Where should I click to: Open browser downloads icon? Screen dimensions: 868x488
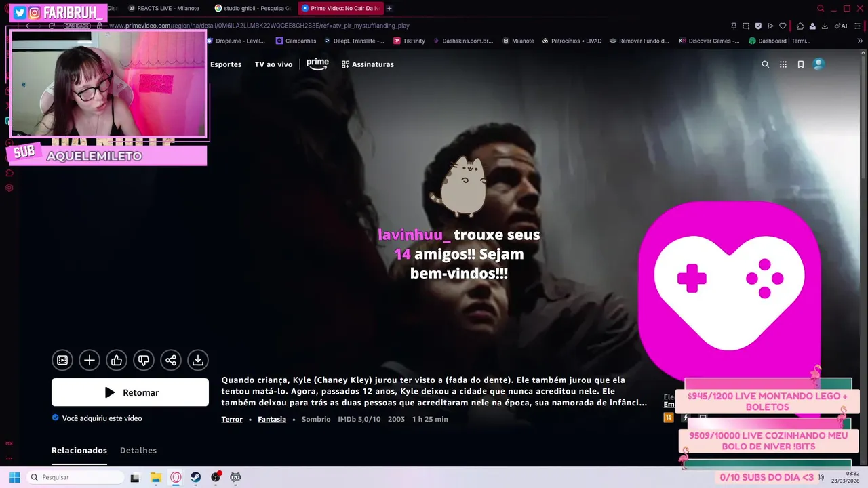point(825,26)
